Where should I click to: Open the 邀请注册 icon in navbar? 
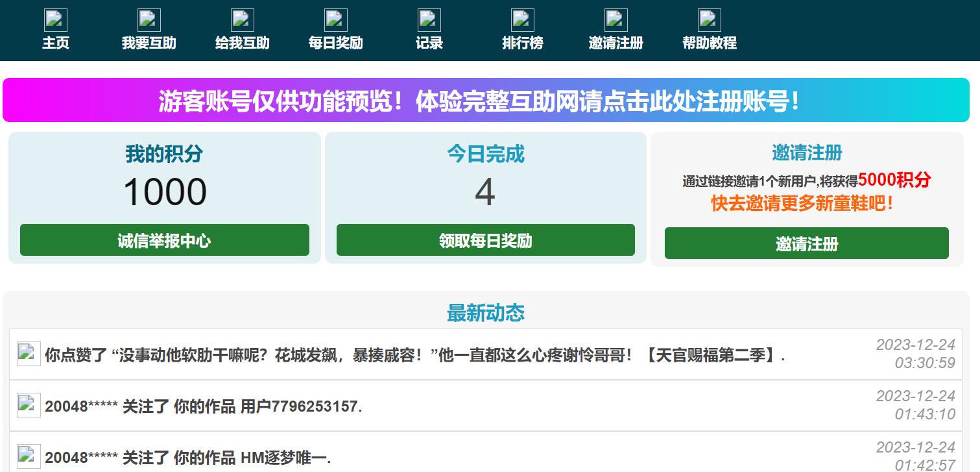point(616,20)
